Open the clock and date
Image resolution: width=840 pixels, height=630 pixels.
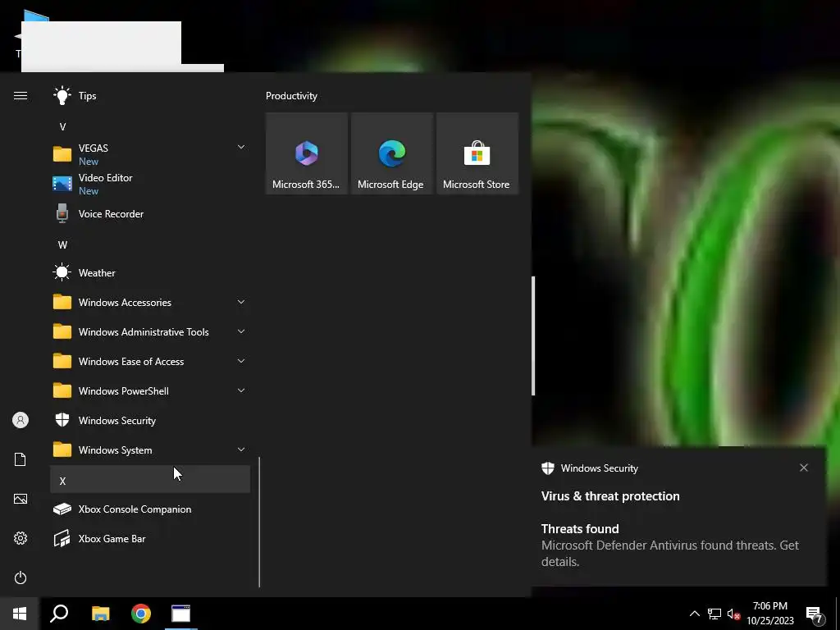[770, 614]
